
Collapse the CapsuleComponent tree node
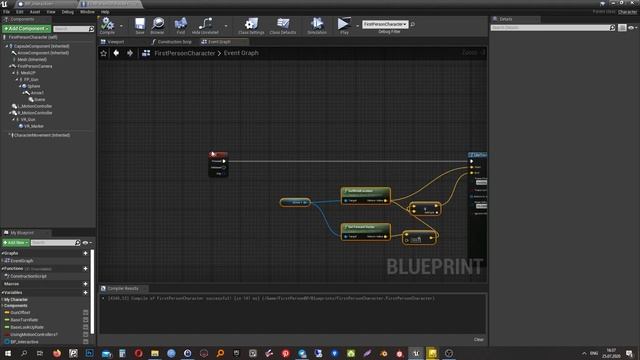[x=7, y=47]
